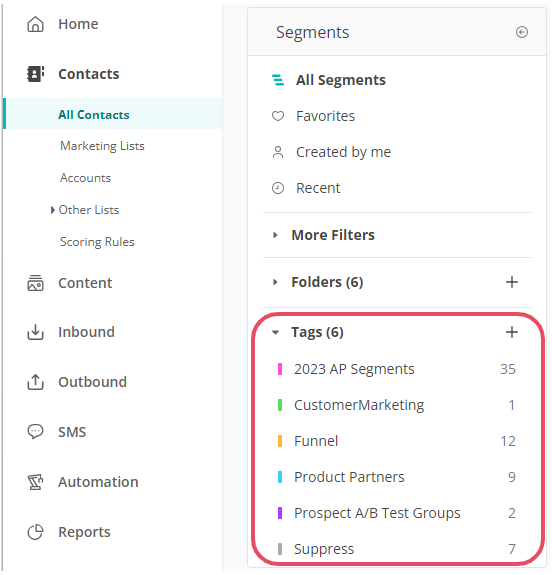Open Content via its image icon
This screenshot has width=552, height=575.
[x=35, y=283]
